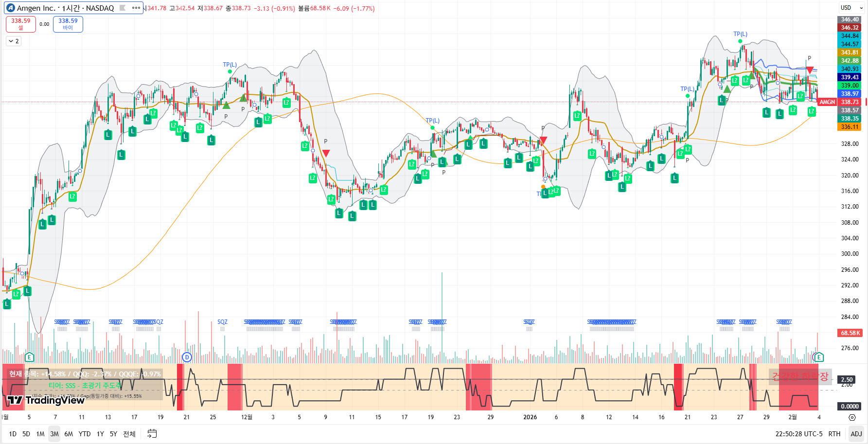
Task: Click the 0.0000 label on the indicator scale
Action: click(850, 407)
